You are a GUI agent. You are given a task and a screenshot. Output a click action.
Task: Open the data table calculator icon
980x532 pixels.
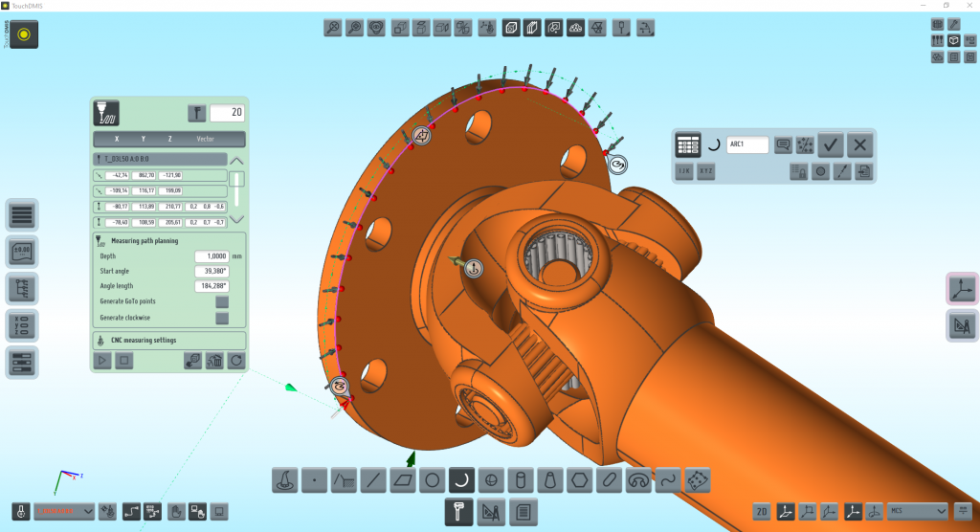tap(688, 145)
